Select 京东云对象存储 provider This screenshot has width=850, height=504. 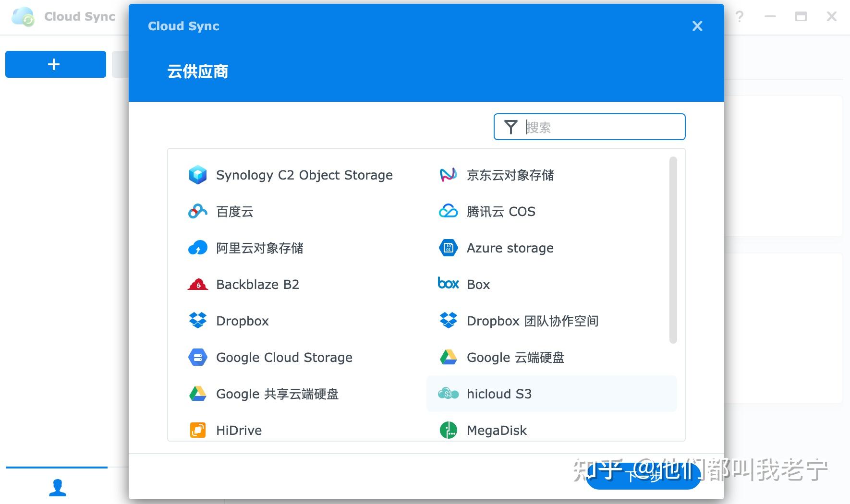(x=510, y=175)
